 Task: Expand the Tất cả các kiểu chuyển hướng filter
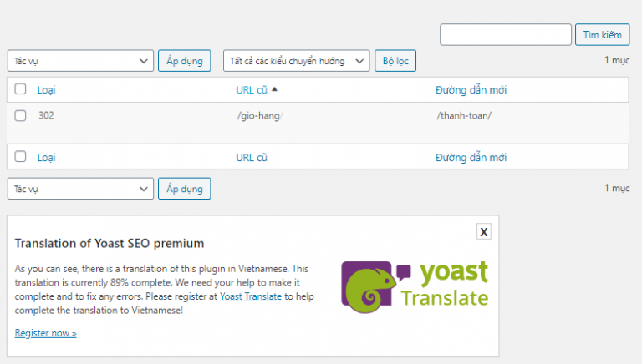click(297, 61)
